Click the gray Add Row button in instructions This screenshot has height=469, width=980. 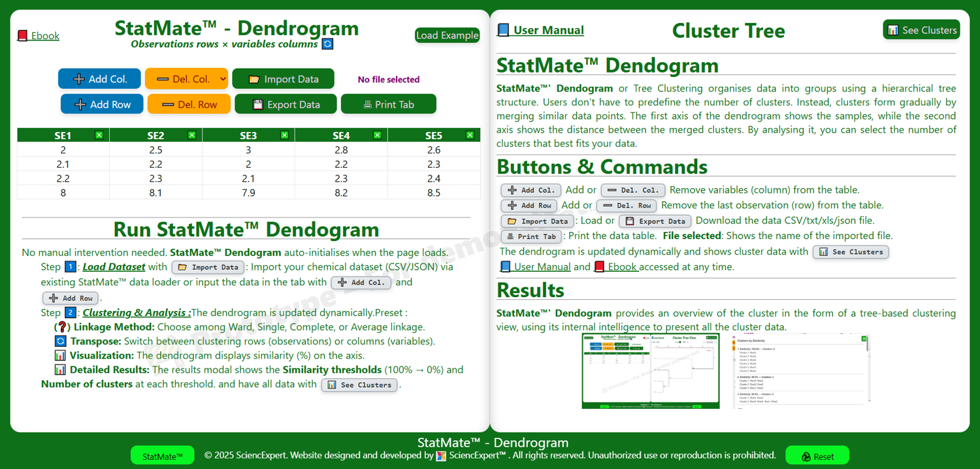pos(71,299)
